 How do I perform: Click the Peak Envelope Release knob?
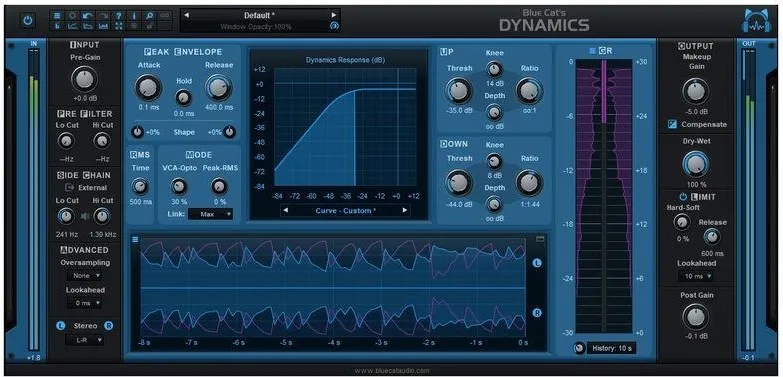pos(218,87)
